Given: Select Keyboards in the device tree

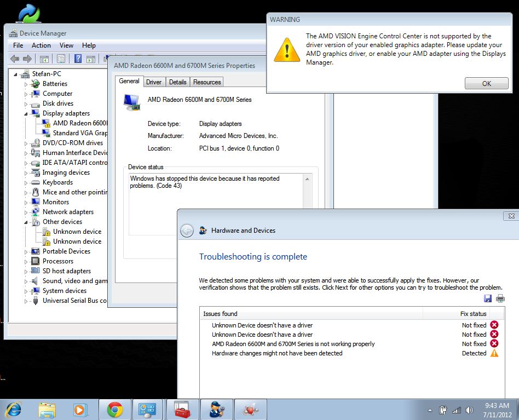Looking at the screenshot, I should click(x=57, y=182).
